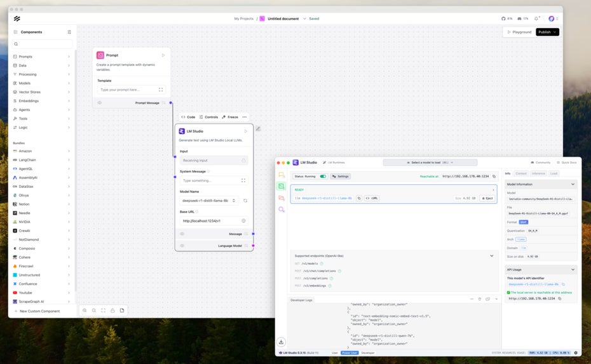Click the Base URL input field
The height and width of the screenshot is (364, 591).
pyautogui.click(x=214, y=221)
